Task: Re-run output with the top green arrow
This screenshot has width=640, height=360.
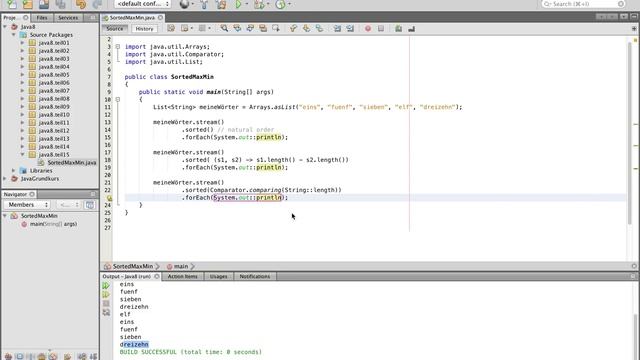Action: click(x=106, y=286)
